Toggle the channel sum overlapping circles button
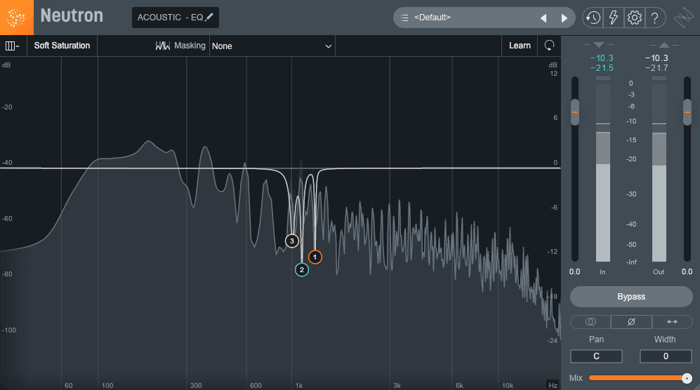Image resolution: width=700 pixels, height=390 pixels. tap(591, 322)
